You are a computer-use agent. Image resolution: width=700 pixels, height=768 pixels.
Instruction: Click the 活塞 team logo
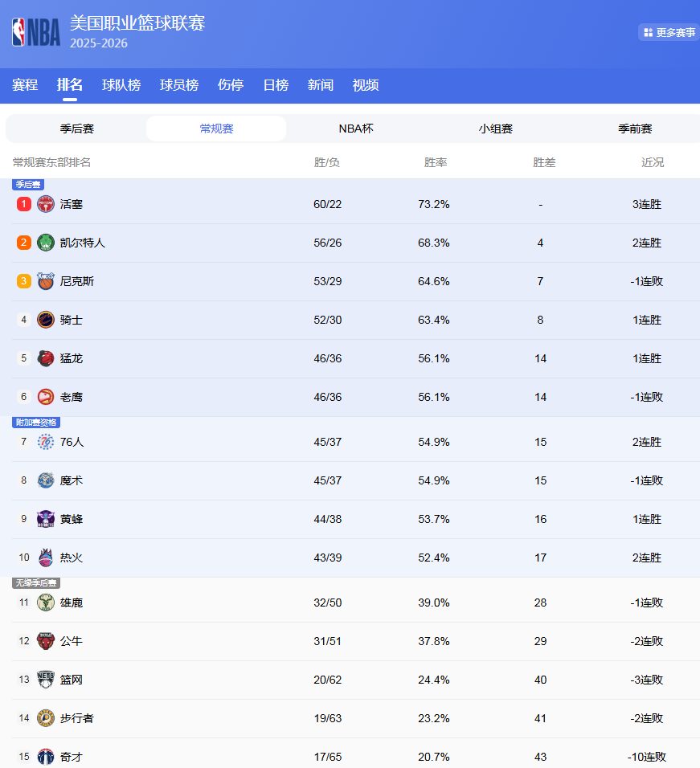tap(46, 204)
